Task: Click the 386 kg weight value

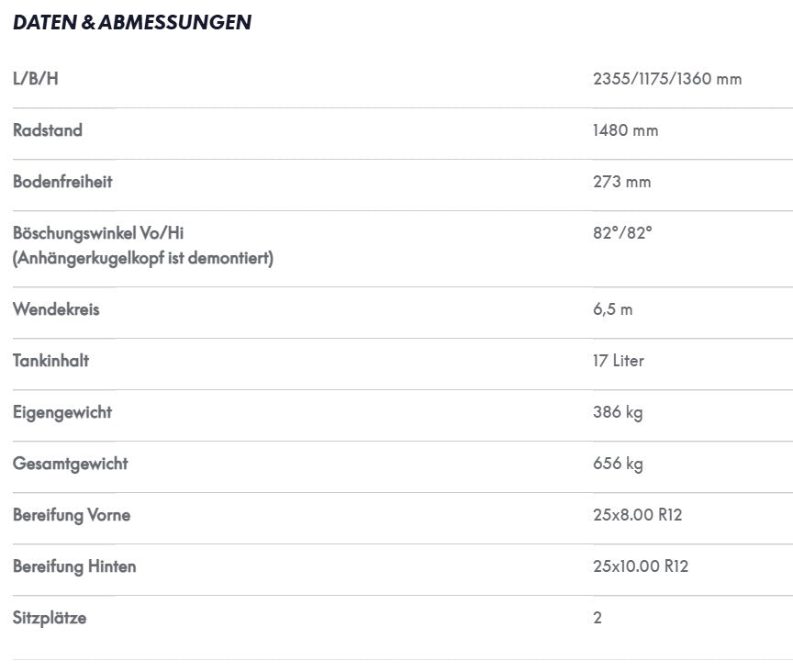Action: [x=618, y=412]
